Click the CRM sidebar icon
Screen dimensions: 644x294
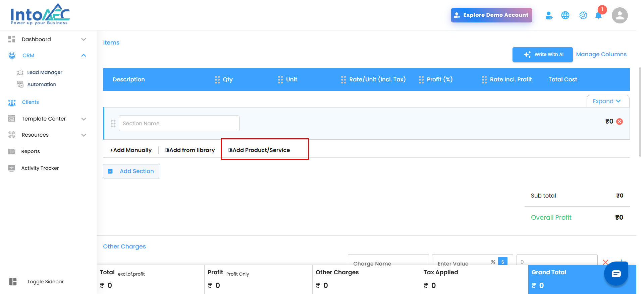point(12,56)
